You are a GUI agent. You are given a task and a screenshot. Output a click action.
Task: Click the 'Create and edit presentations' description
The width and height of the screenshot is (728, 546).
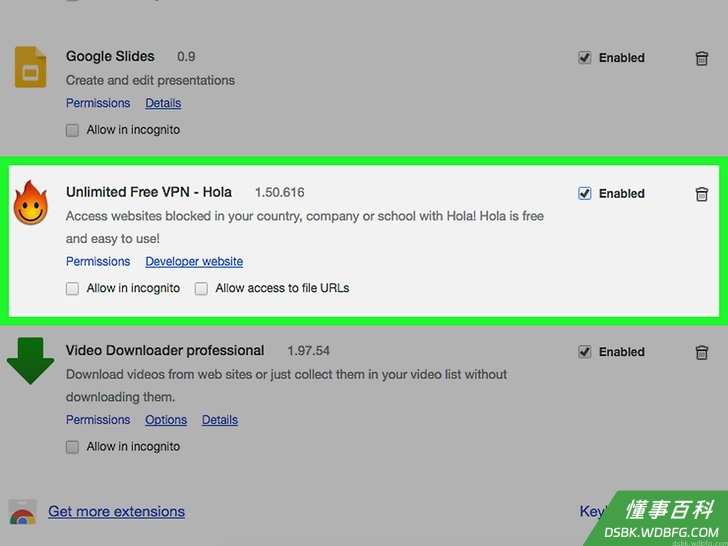point(150,80)
